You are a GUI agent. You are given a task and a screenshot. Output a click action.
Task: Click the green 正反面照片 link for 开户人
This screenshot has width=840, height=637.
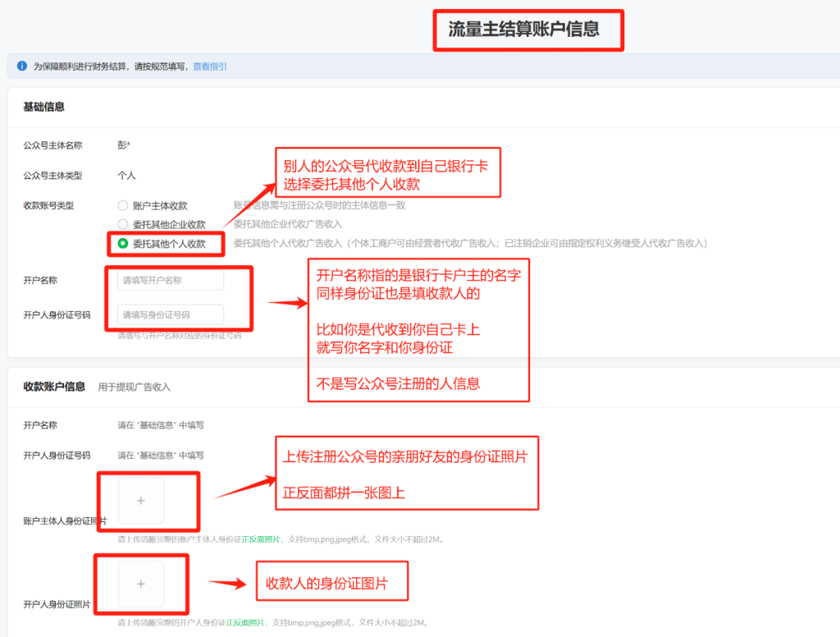[x=245, y=624]
